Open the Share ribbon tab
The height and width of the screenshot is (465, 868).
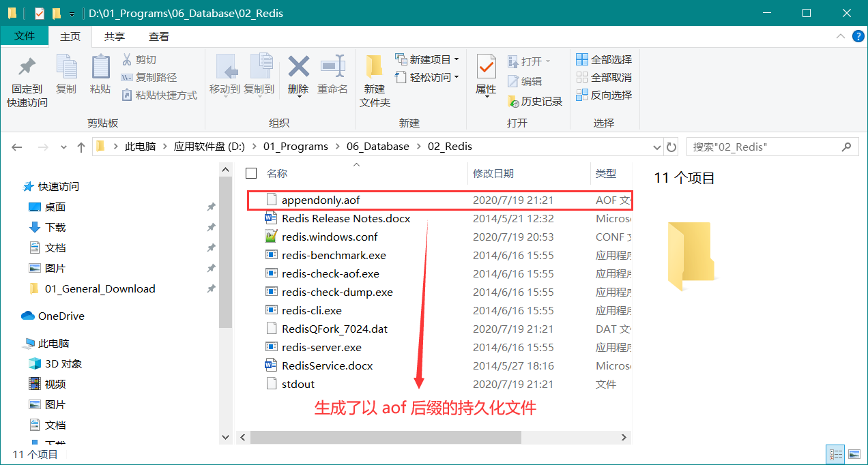click(x=115, y=36)
